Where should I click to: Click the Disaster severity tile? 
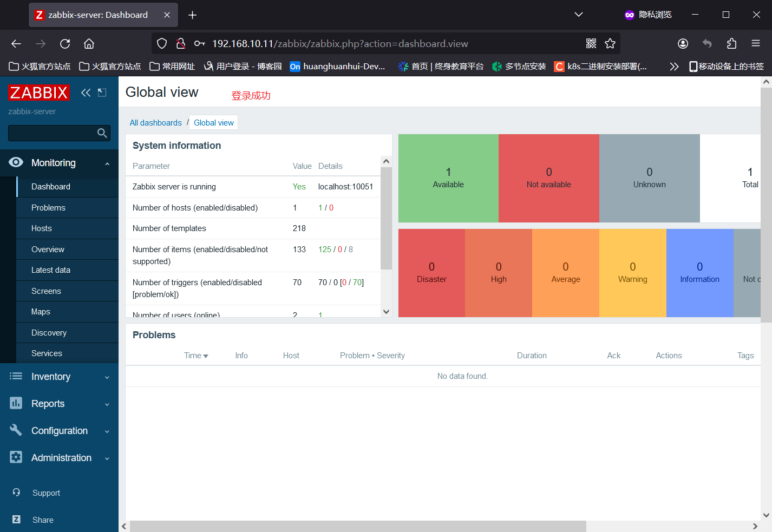coord(431,273)
